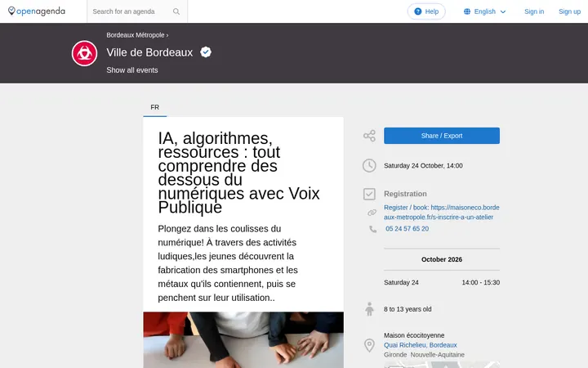Image resolution: width=588 pixels, height=368 pixels.
Task: Open the Bordeaux Métropole breadcrumb
Action: point(136,35)
